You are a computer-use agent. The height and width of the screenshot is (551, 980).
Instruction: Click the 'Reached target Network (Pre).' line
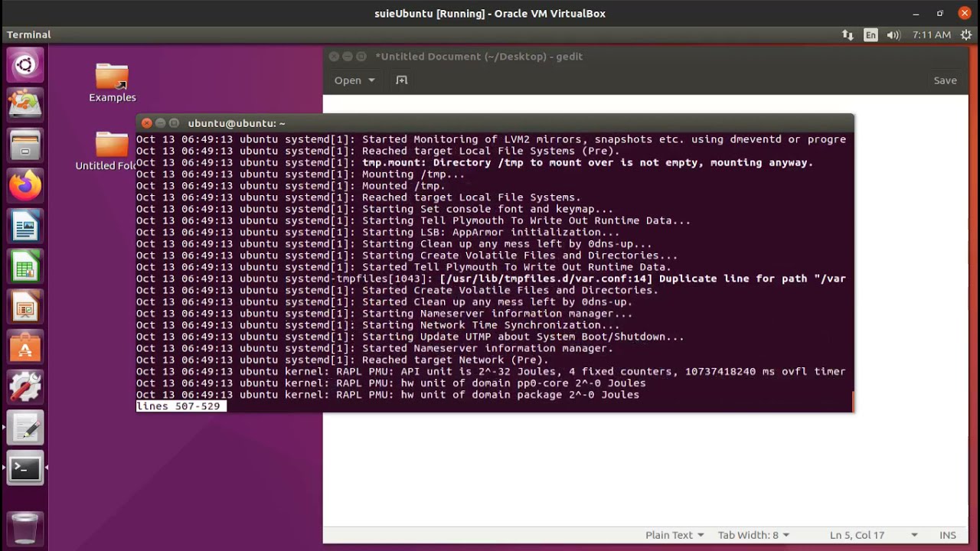point(342,360)
